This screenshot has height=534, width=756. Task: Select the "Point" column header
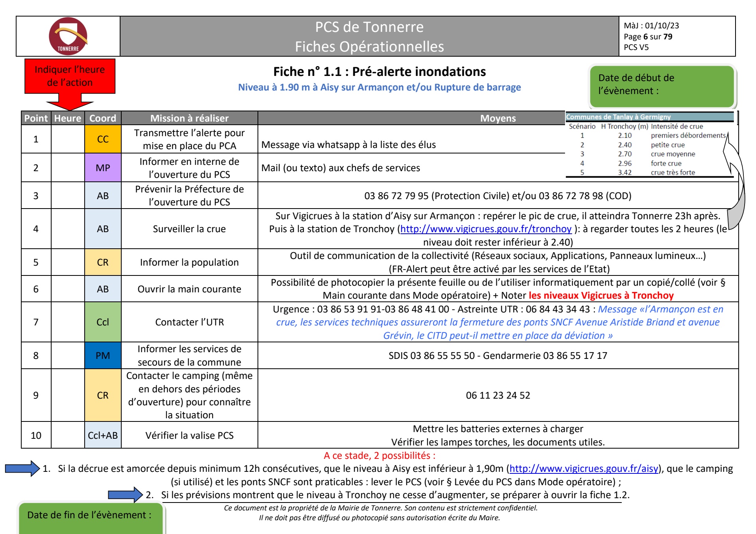tap(36, 118)
